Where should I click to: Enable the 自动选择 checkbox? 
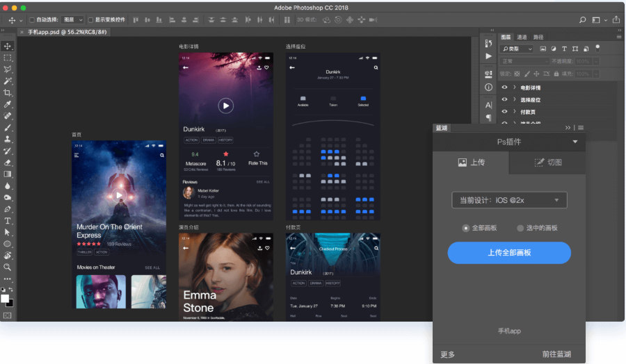tap(32, 19)
